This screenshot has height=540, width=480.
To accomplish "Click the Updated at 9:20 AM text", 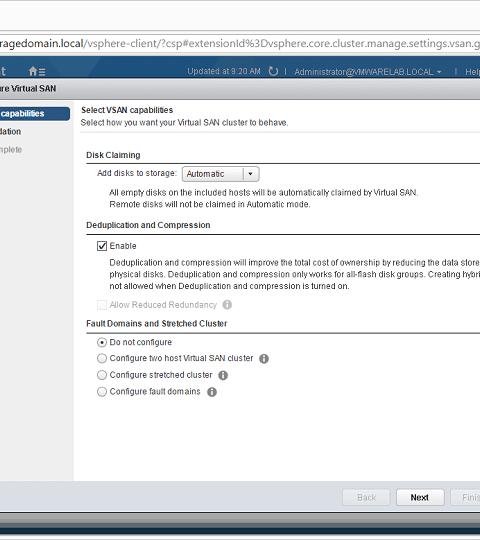I will point(224,71).
